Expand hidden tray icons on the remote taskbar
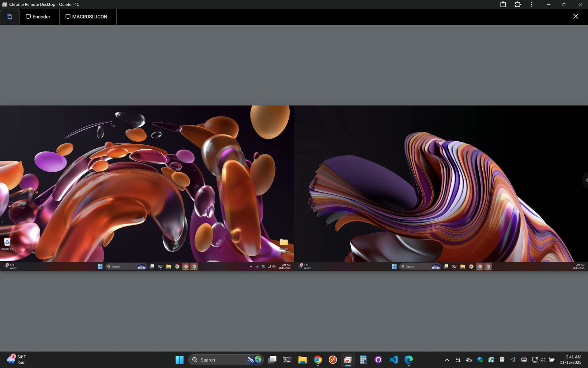This screenshot has height=368, width=588. (251, 266)
